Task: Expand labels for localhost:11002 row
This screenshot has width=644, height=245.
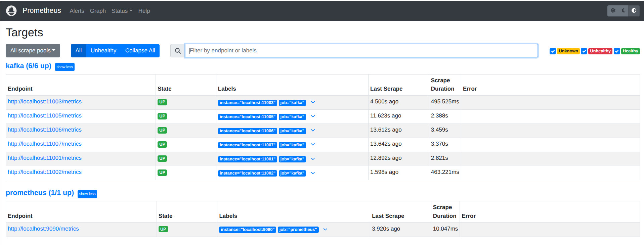Action: (x=313, y=173)
